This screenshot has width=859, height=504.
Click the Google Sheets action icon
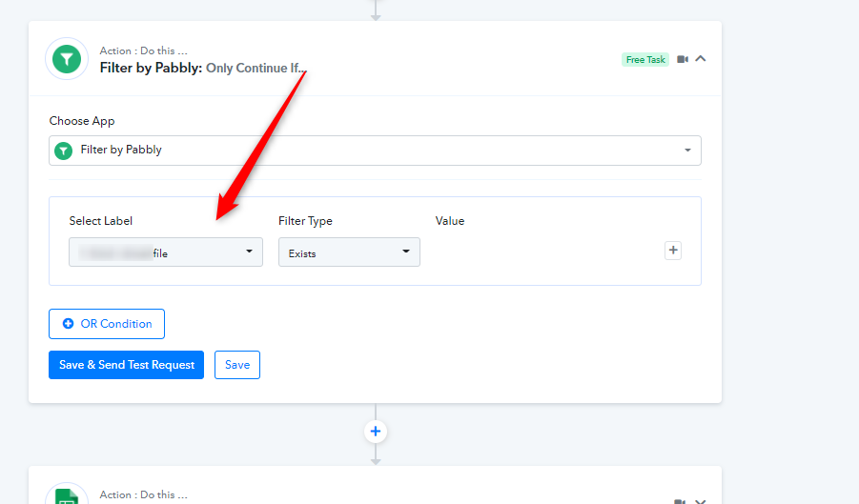pyautogui.click(x=67, y=496)
